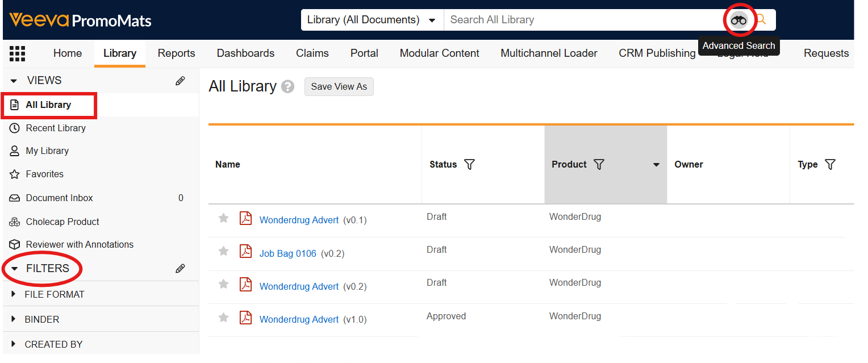This screenshot has height=363, width=868.
Task: Click the Save View As button
Action: [x=339, y=87]
